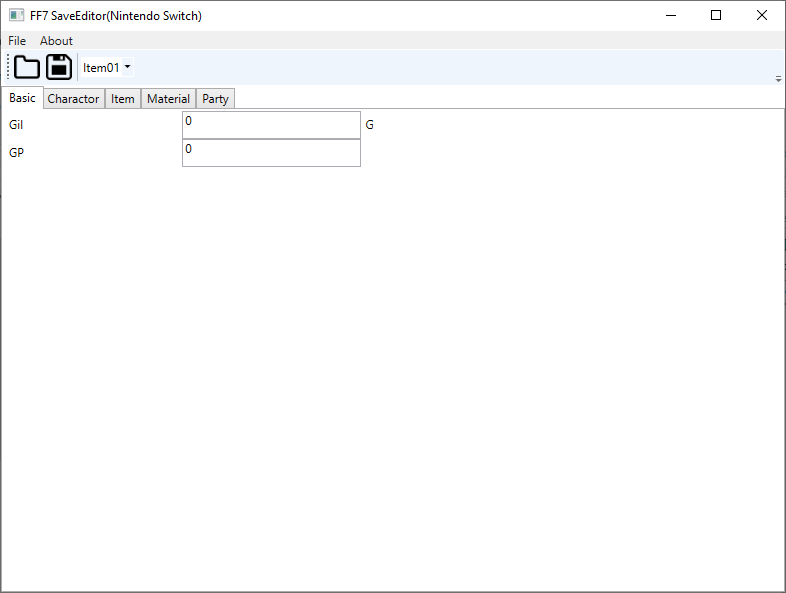Click into the GP value field

click(x=270, y=153)
